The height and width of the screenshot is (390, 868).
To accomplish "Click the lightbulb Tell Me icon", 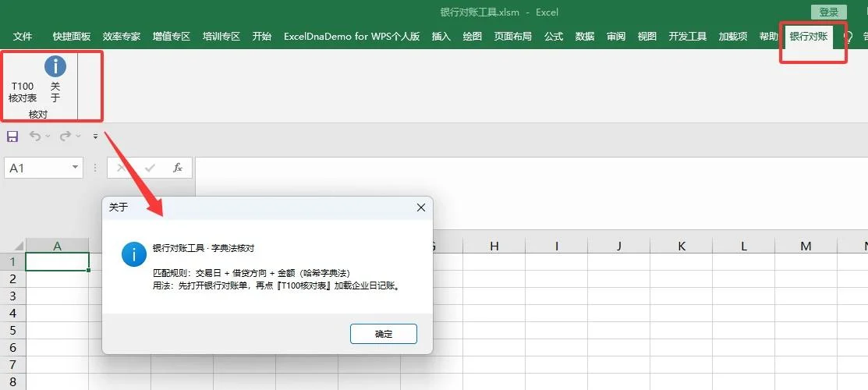I will pyautogui.click(x=848, y=37).
